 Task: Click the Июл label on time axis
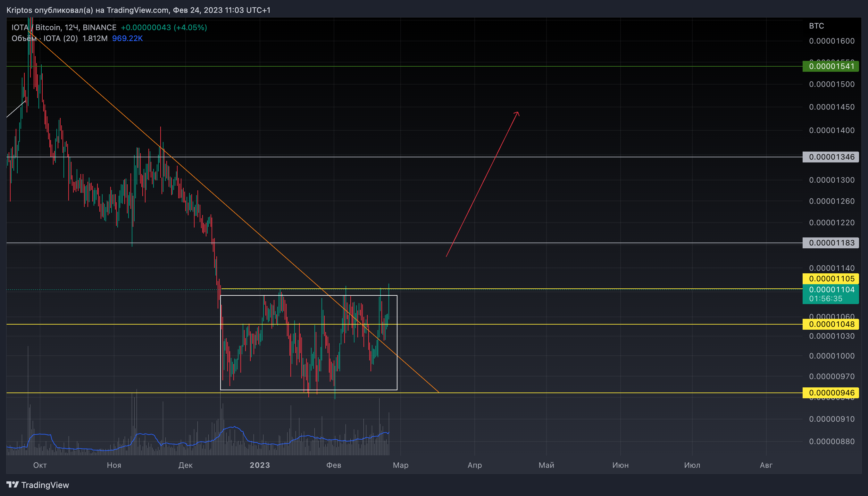pos(692,465)
